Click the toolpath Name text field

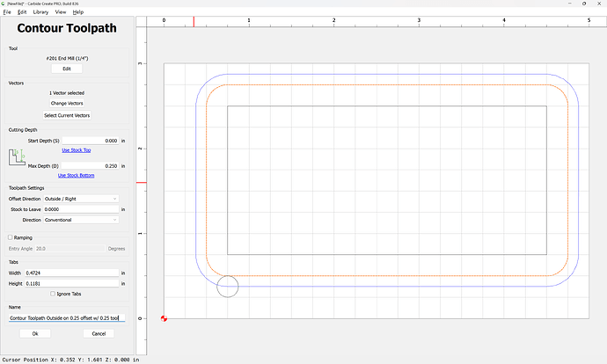click(x=67, y=317)
